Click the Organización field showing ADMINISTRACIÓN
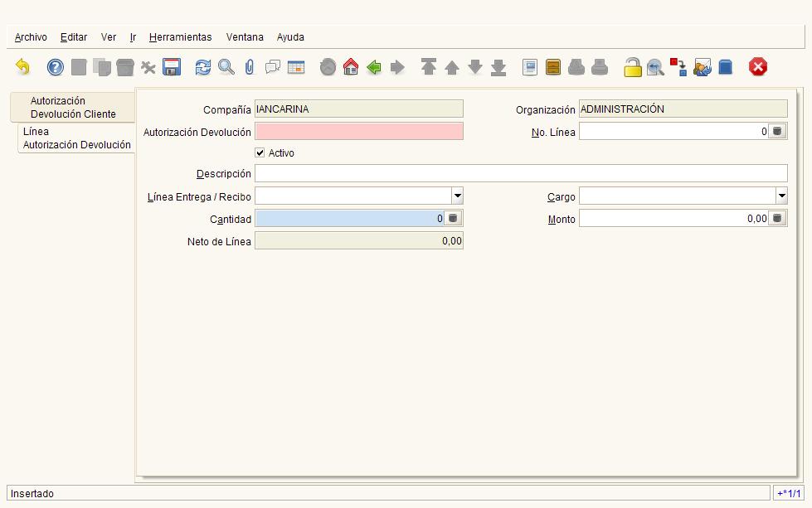Viewport: 812px width, 508px height. pos(683,109)
